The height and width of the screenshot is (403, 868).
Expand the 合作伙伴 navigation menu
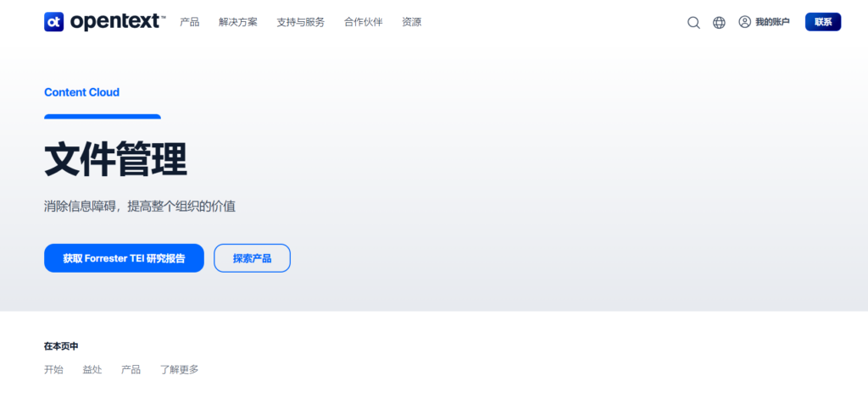[363, 22]
